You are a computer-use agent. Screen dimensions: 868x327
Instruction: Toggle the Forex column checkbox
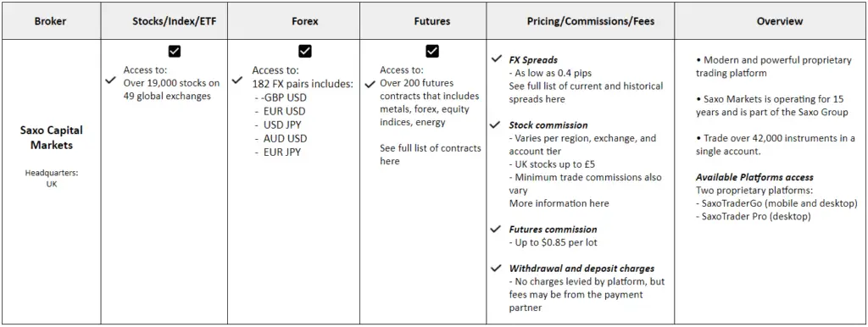[x=305, y=52]
